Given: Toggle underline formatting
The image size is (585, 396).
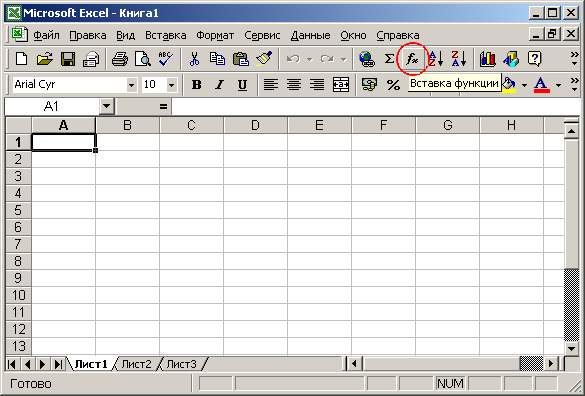Looking at the screenshot, I should click(x=243, y=85).
